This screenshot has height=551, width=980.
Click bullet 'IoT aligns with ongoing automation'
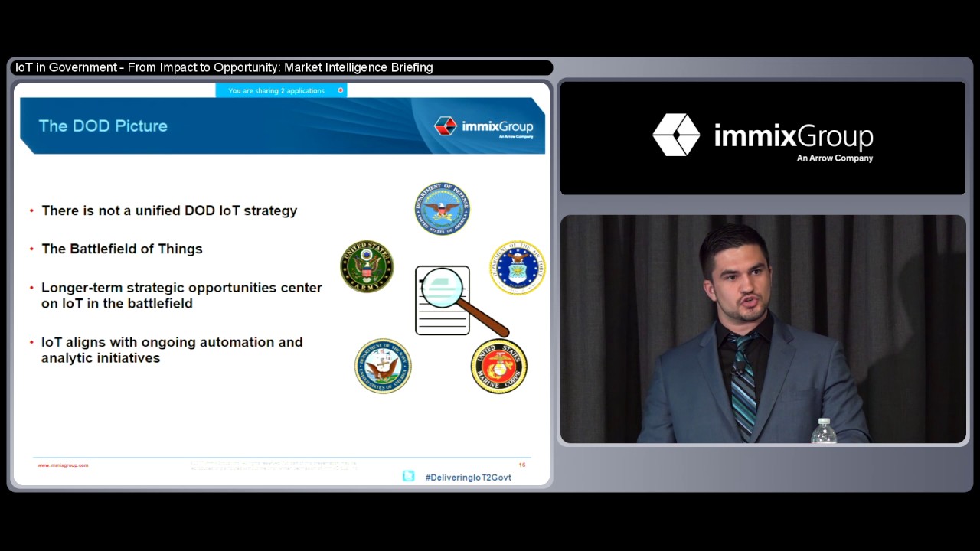(172, 350)
